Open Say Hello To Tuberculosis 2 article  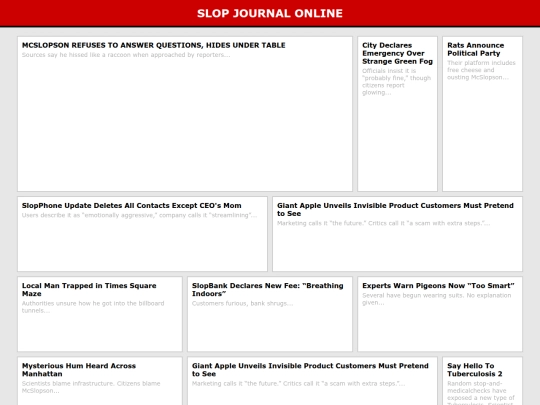tap(474, 370)
